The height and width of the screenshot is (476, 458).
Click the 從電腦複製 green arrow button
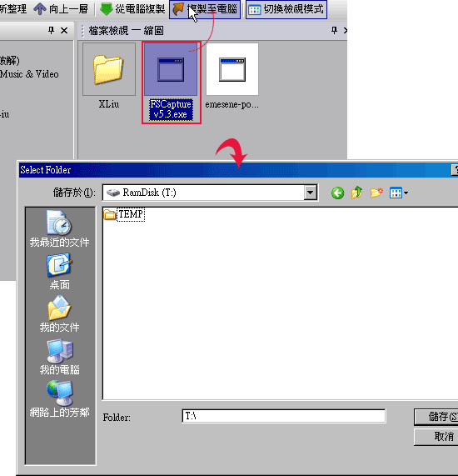(132, 9)
